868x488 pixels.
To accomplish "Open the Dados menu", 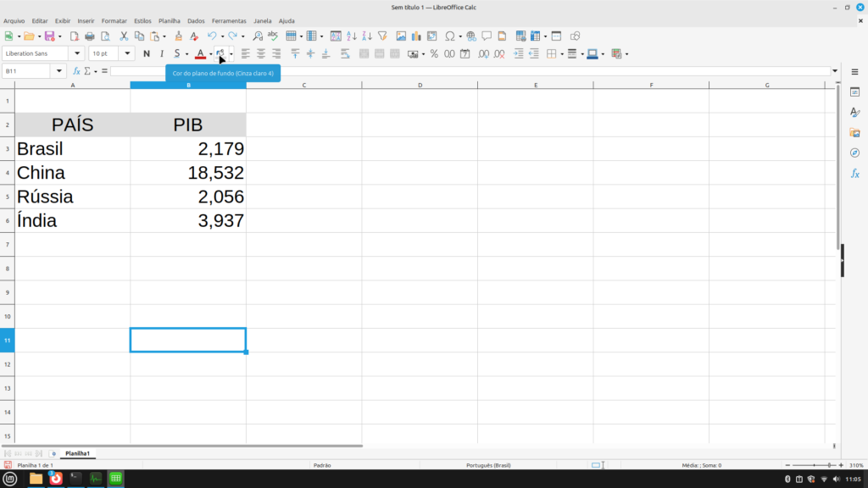I will point(196,20).
